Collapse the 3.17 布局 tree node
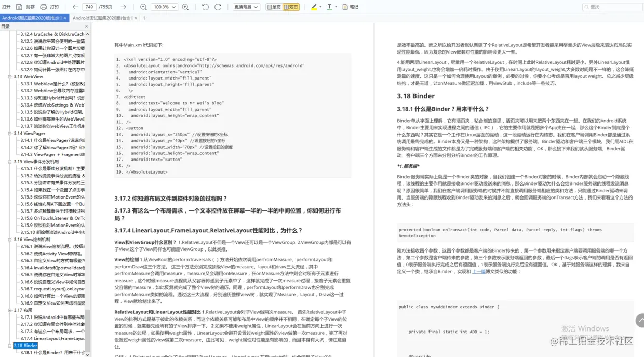Image resolution: width=644 pixels, height=357 pixels. pos(10,310)
